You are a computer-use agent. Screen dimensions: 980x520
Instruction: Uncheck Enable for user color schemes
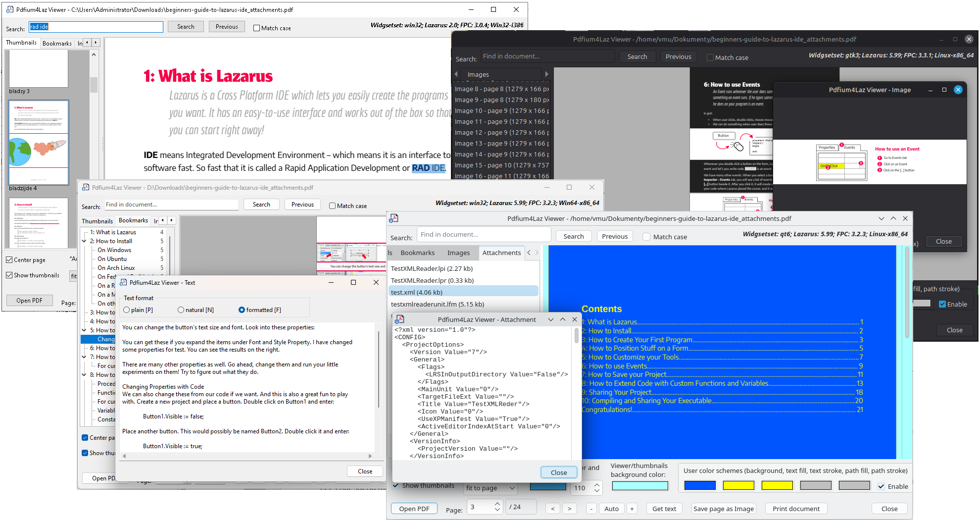click(x=881, y=486)
